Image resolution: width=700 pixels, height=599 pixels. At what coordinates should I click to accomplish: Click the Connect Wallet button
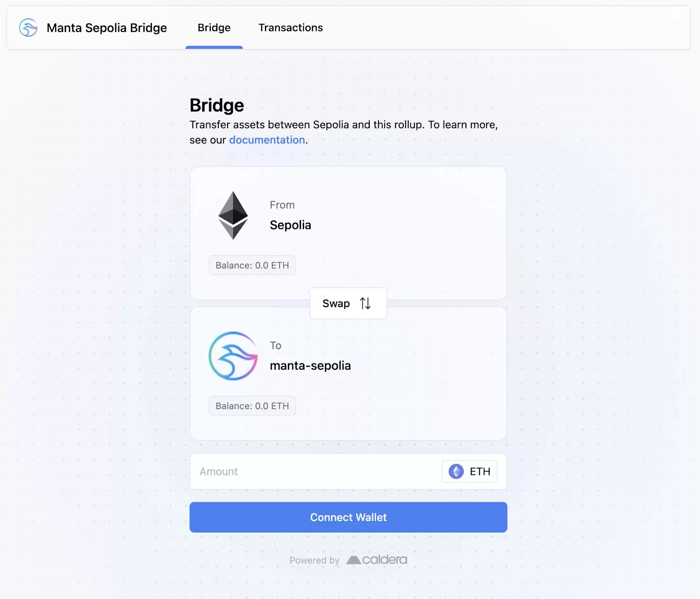[x=348, y=517]
